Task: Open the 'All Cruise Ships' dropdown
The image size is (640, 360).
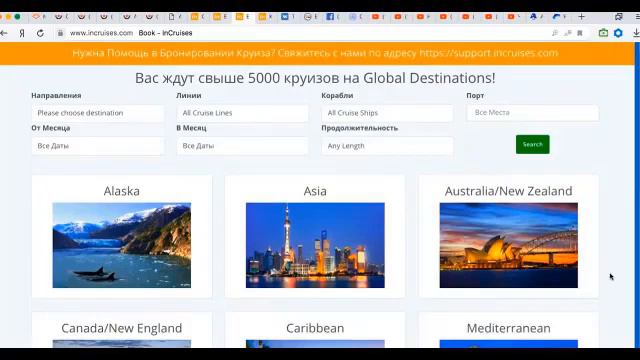Action: (x=387, y=113)
